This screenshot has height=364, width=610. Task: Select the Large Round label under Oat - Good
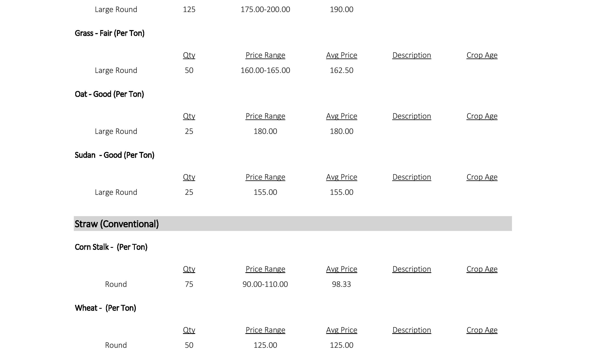pyautogui.click(x=116, y=131)
